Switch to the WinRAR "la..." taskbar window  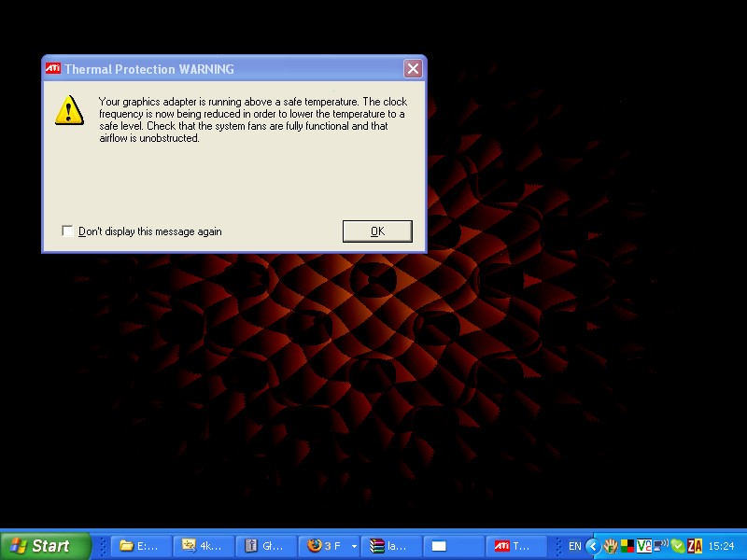coord(391,546)
